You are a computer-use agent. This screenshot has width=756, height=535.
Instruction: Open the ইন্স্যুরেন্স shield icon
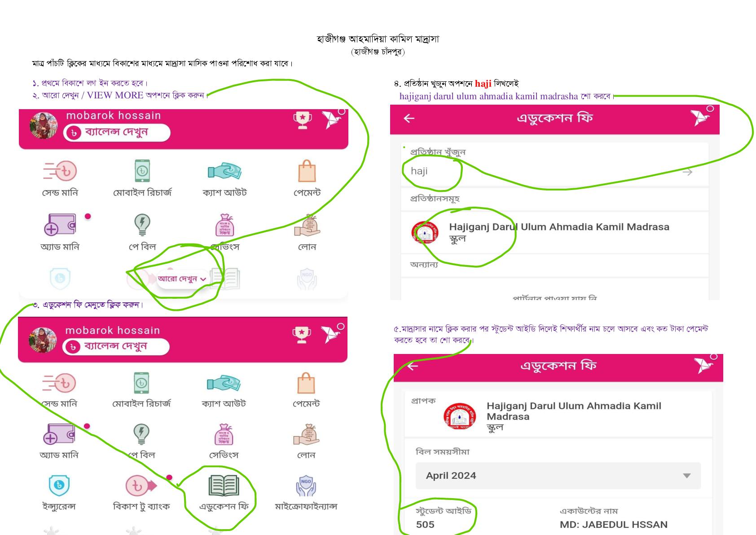tap(59, 485)
